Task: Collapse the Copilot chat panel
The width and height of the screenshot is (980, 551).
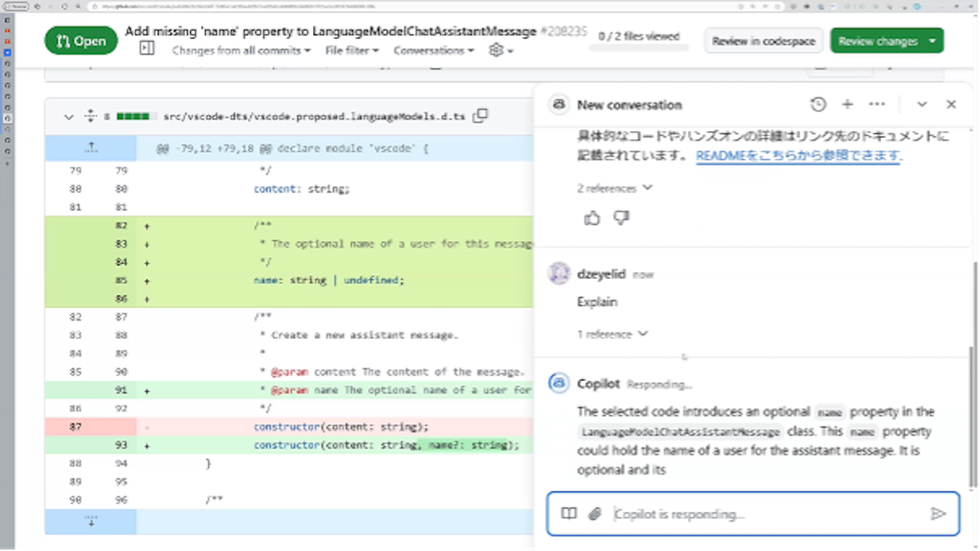Action: (x=922, y=104)
